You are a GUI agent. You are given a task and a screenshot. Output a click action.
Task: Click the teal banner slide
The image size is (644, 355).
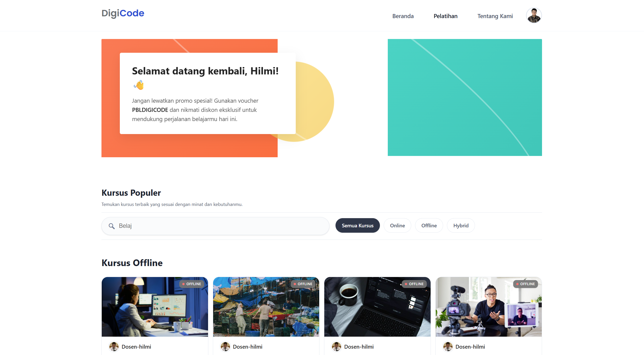pos(465,97)
